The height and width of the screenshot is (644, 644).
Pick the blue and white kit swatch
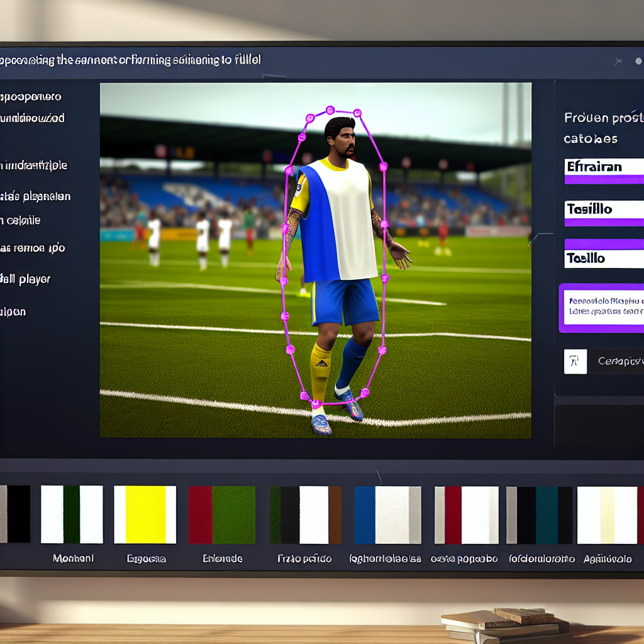(387, 514)
